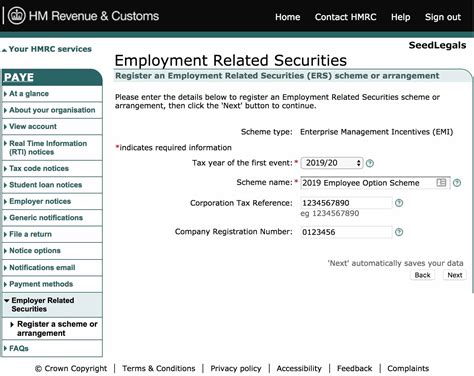The image size is (474, 376).
Task: Click the Back button
Action: [422, 275]
